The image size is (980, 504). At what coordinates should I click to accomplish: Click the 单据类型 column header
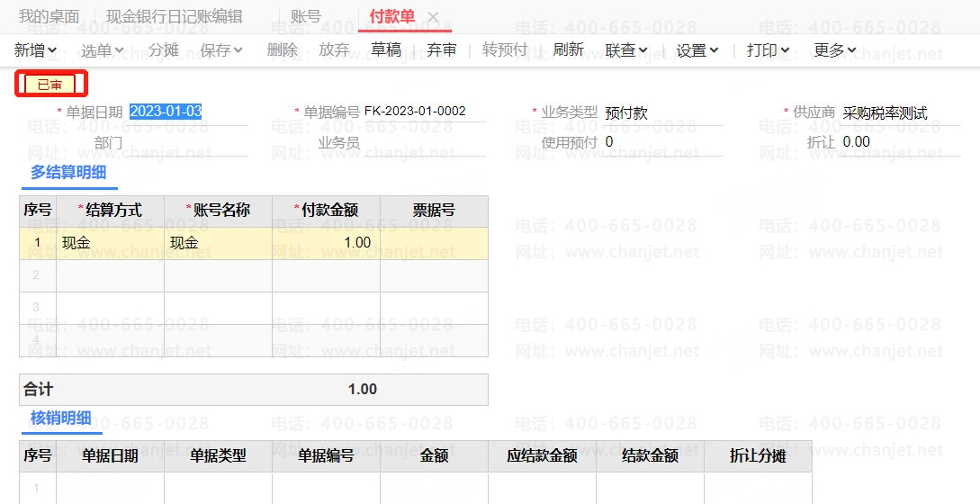click(x=218, y=456)
